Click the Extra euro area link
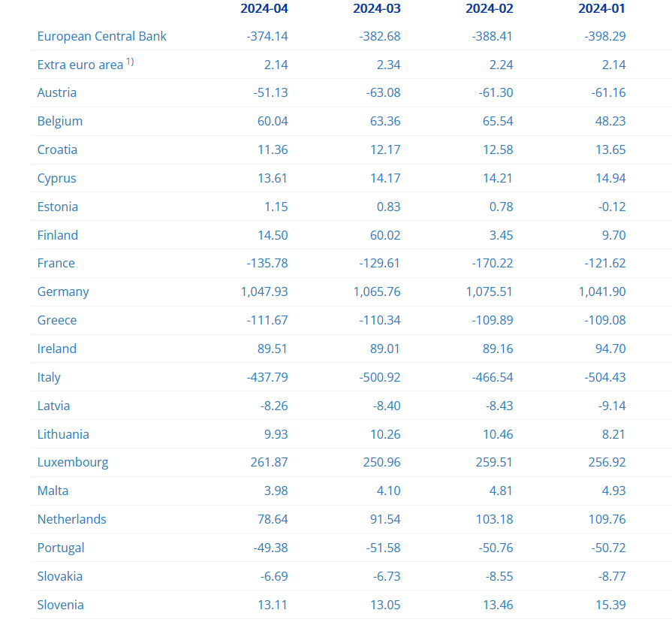 coord(80,65)
